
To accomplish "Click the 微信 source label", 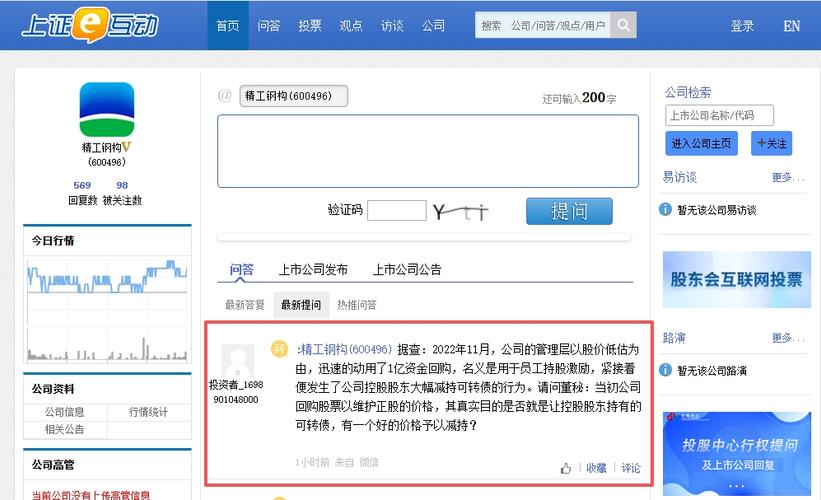I will (x=369, y=462).
